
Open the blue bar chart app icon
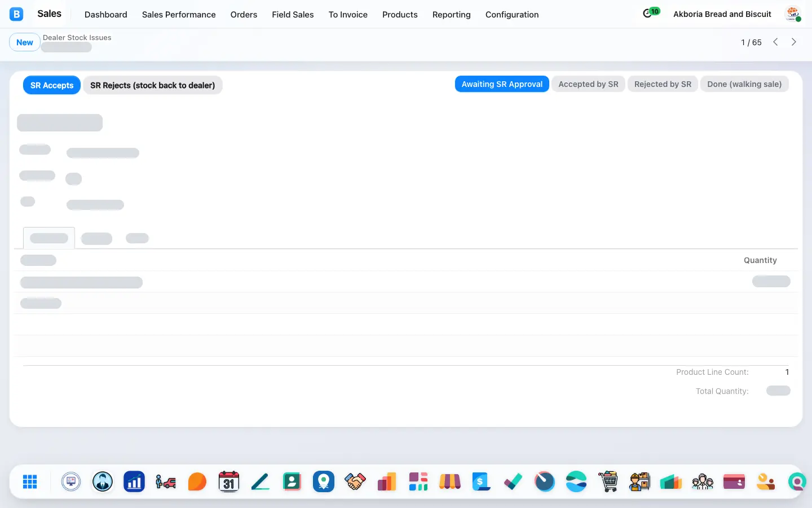pyautogui.click(x=134, y=481)
